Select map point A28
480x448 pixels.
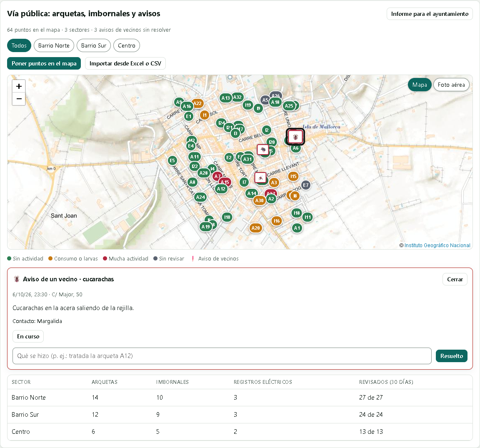[x=204, y=173]
